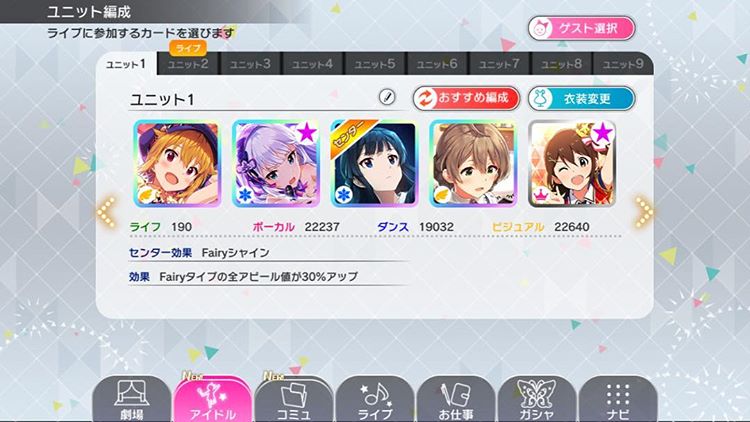Show next unit with right chevron arrows
Image resolution: width=750 pixels, height=422 pixels.
click(x=643, y=211)
